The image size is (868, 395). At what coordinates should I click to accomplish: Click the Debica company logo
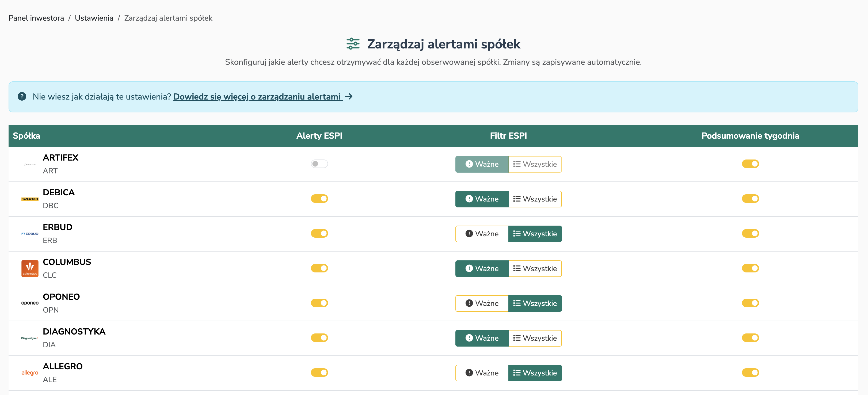point(30,199)
